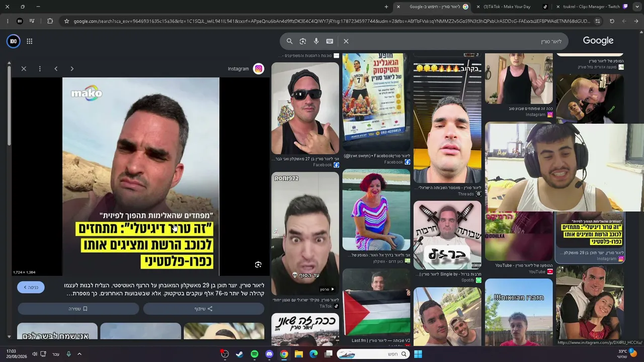Viewport: 644px width, 362px height.
Task: Open the Chrome profile button in toolbar
Action: [20, 21]
